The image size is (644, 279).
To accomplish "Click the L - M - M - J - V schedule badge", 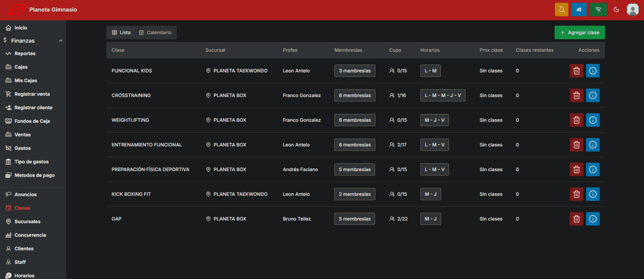I will coord(442,95).
